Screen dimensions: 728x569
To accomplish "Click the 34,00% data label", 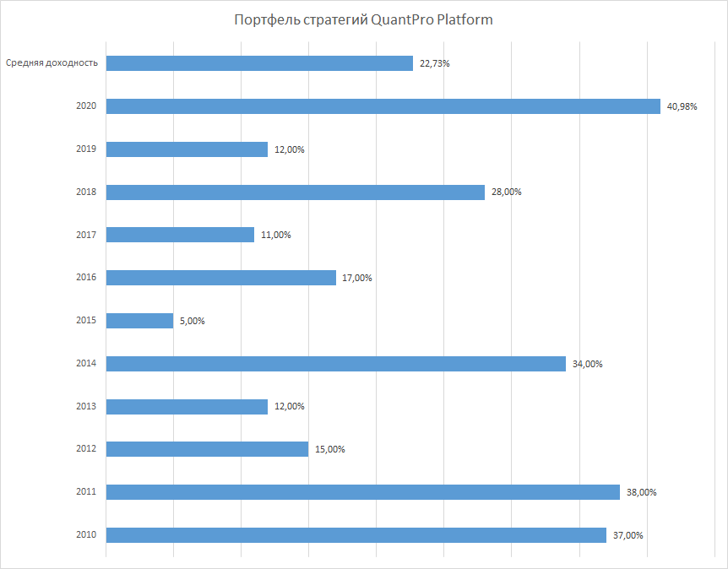I will (587, 364).
